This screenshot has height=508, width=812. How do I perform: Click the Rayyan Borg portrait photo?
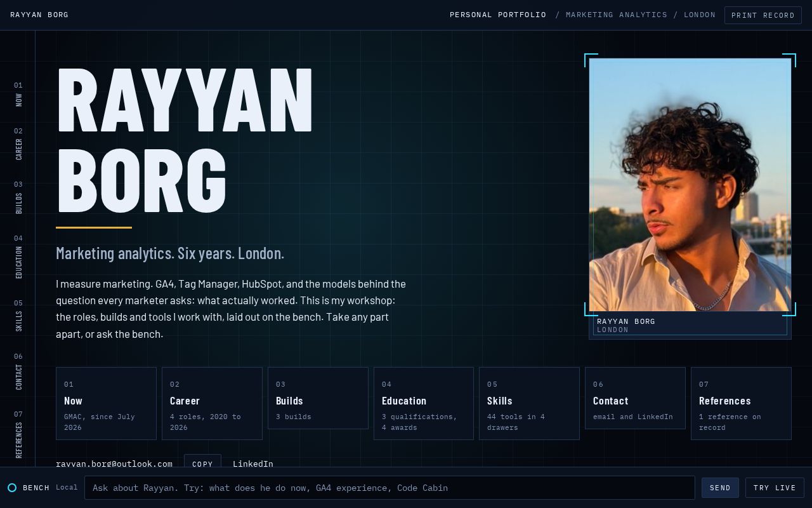[690, 185]
